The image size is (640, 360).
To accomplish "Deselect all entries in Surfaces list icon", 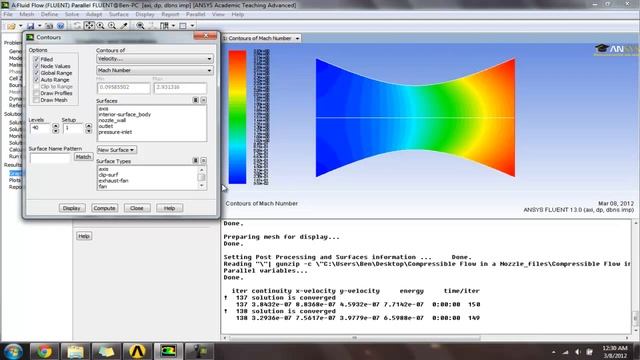I will 203,100.
